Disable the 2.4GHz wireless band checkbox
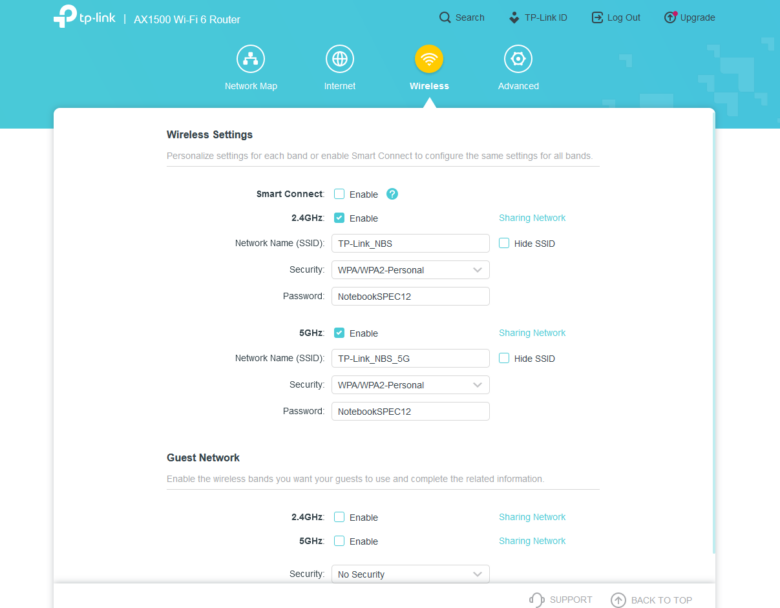The height and width of the screenshot is (608, 780). [x=340, y=218]
